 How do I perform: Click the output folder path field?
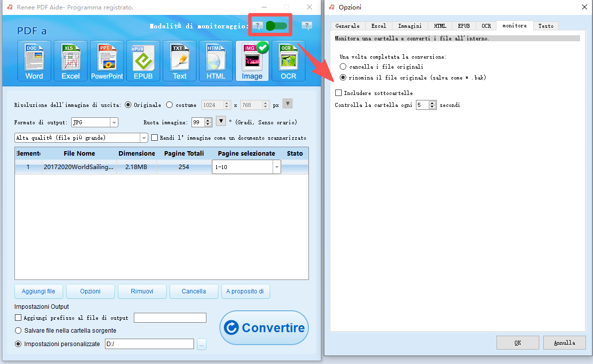pyautogui.click(x=149, y=344)
